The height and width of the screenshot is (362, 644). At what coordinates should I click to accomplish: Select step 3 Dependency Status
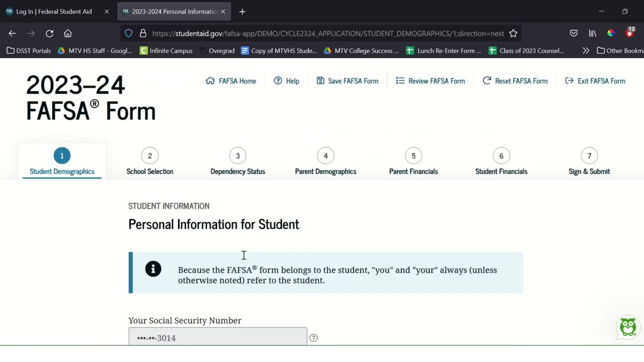237,162
